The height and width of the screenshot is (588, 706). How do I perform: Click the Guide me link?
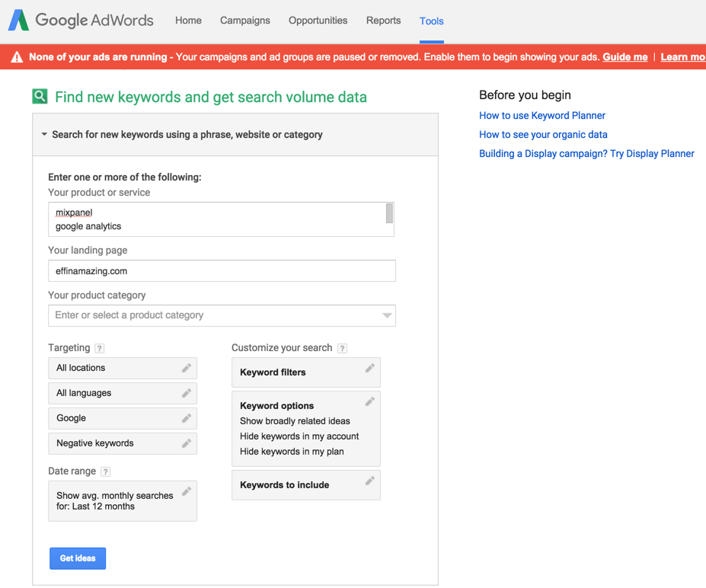(x=625, y=57)
